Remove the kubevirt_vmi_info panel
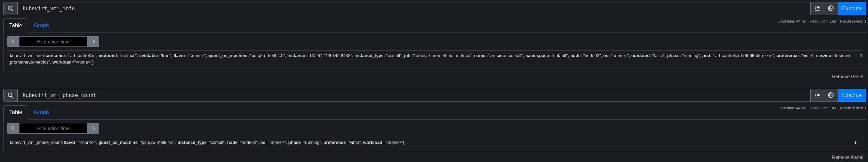The width and height of the screenshot is (868, 162). 847,77
